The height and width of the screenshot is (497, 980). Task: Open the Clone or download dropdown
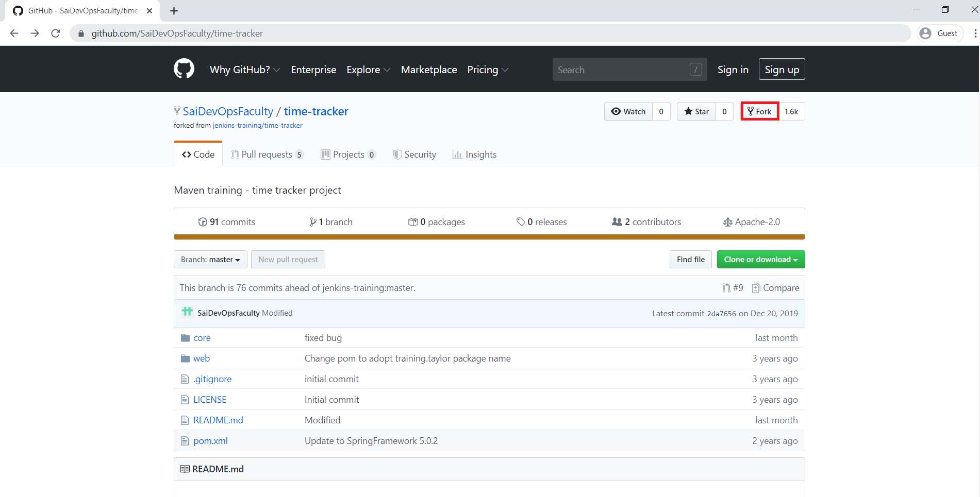pyautogui.click(x=761, y=260)
